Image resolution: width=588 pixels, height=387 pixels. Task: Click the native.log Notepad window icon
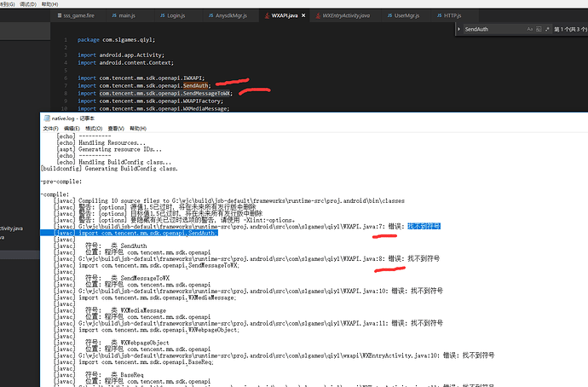(47, 118)
